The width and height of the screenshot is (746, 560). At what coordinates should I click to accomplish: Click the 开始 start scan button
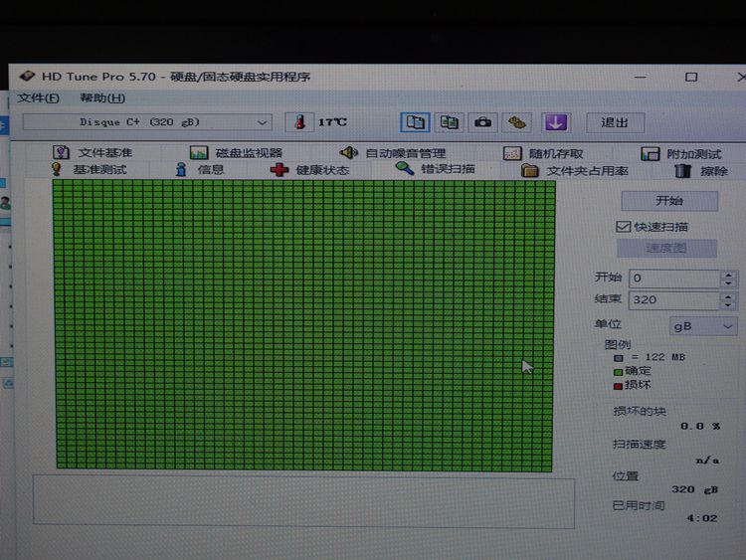coord(669,201)
